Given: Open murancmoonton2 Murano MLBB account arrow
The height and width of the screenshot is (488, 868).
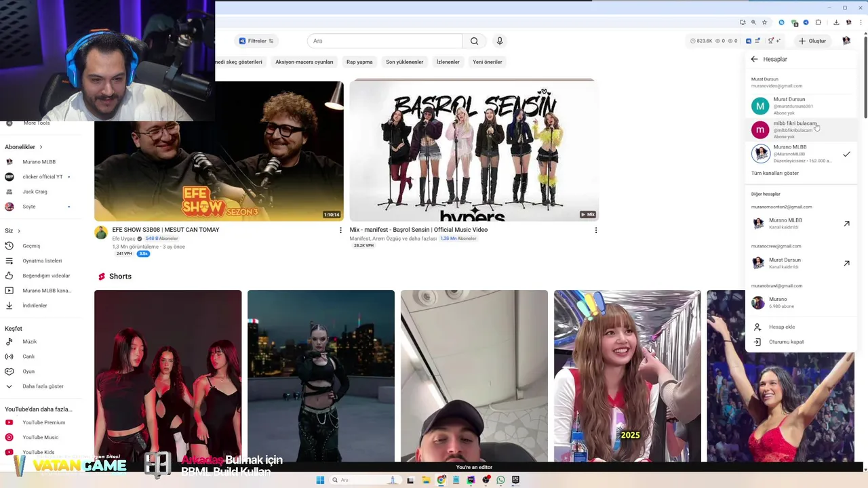Looking at the screenshot, I should click(846, 224).
